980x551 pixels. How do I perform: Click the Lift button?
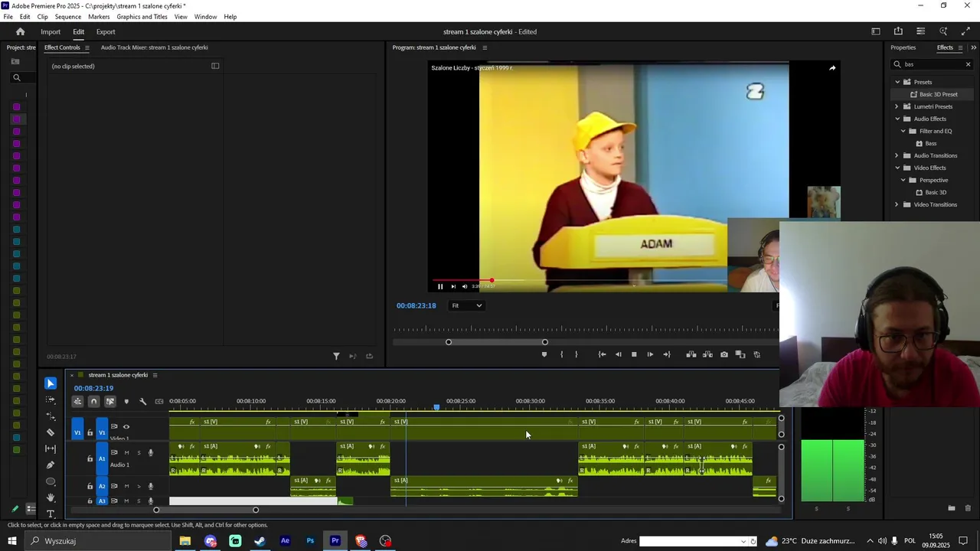coord(691,354)
